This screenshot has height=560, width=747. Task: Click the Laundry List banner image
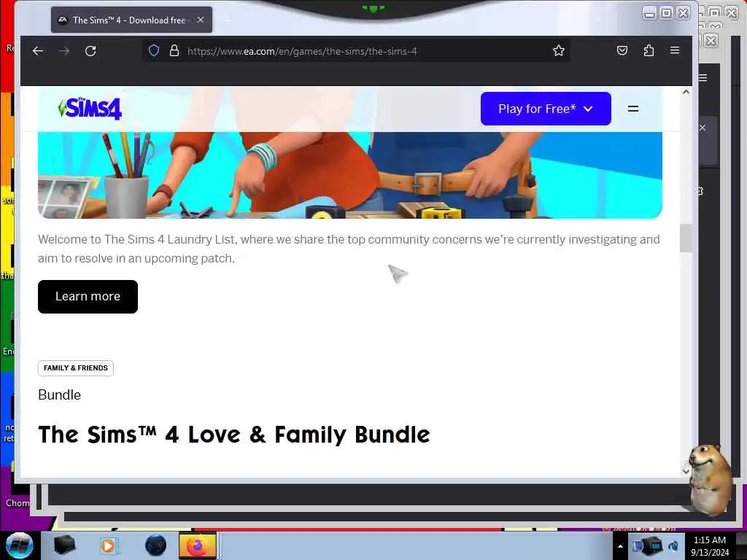[350, 175]
